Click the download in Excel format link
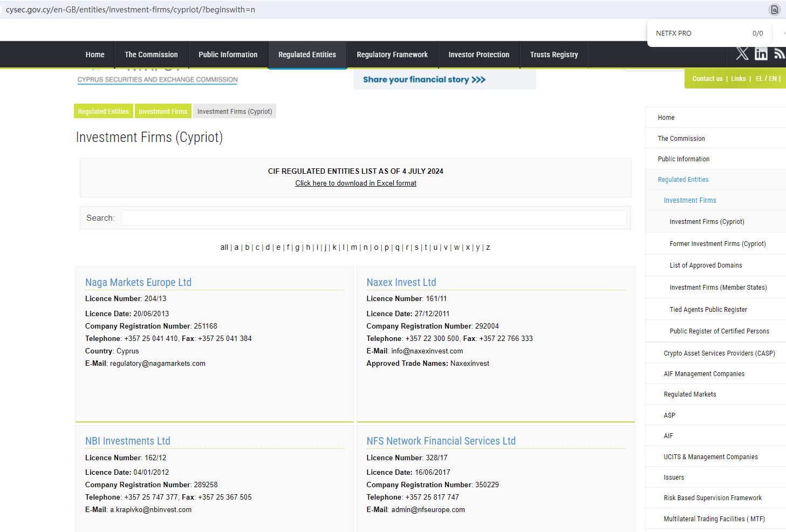 click(x=356, y=183)
